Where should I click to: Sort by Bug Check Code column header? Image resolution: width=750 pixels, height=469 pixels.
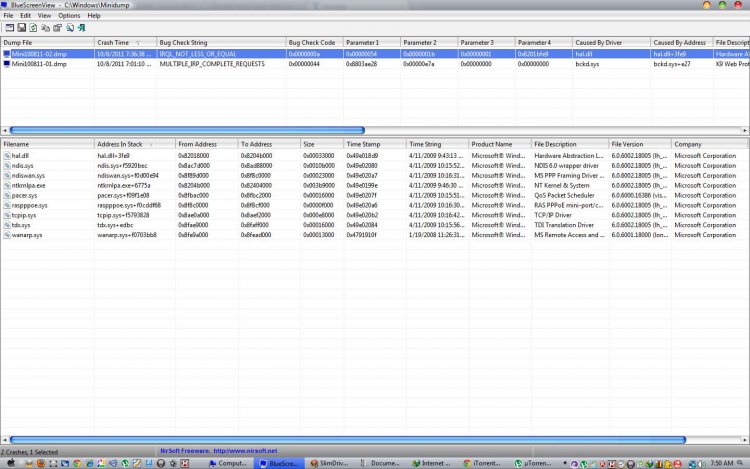point(314,43)
